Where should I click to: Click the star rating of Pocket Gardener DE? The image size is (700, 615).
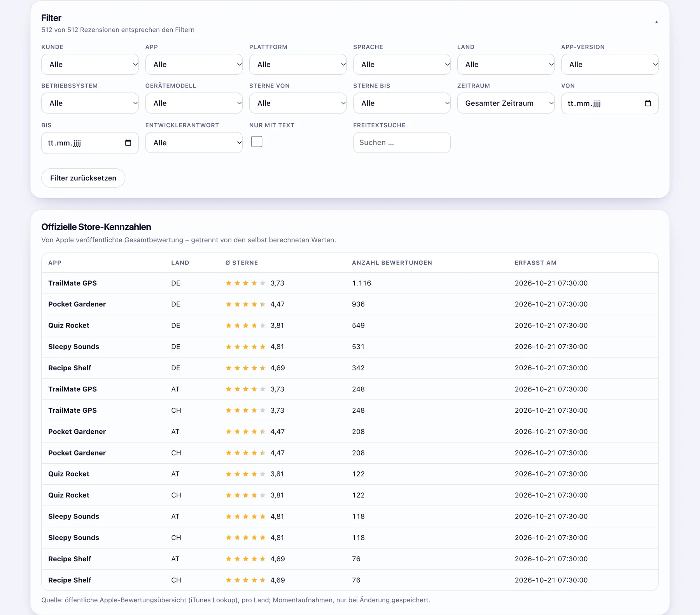tap(246, 304)
